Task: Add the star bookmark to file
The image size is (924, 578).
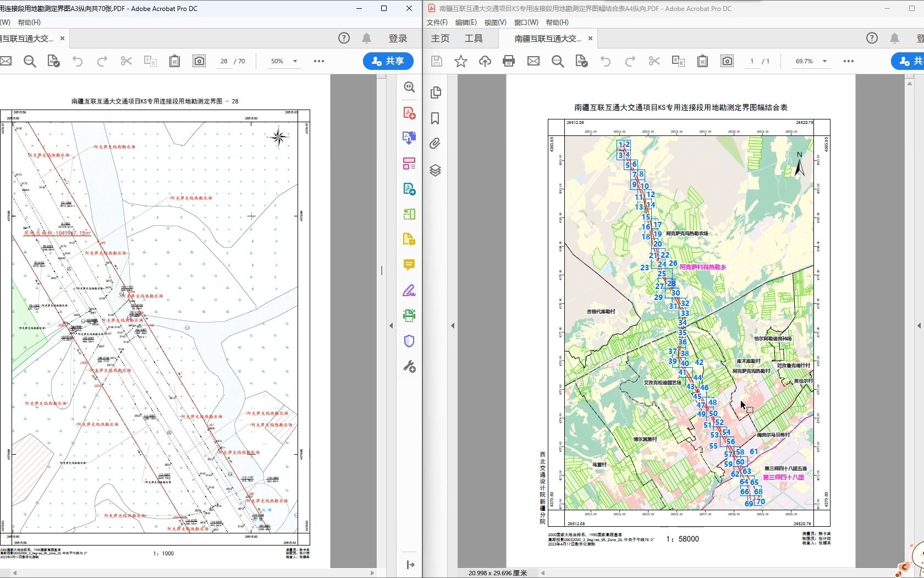Action: coord(461,61)
